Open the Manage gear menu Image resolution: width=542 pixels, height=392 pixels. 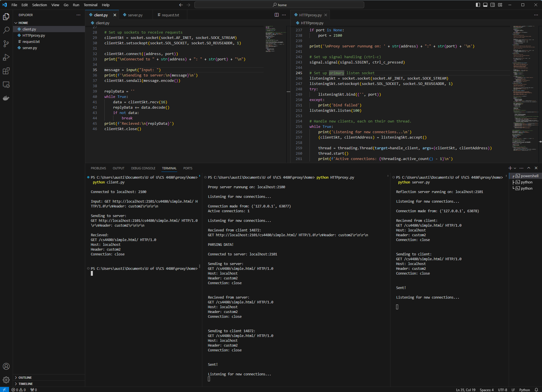point(6,380)
